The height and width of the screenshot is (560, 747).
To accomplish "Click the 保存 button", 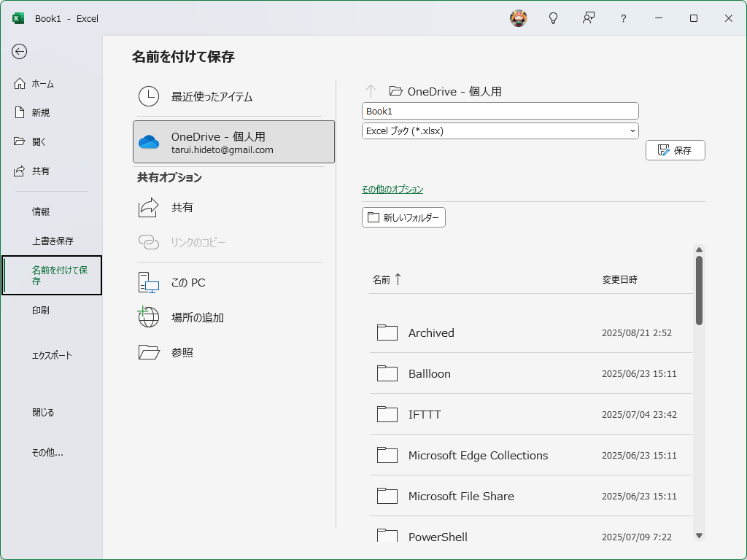I will tap(675, 150).
